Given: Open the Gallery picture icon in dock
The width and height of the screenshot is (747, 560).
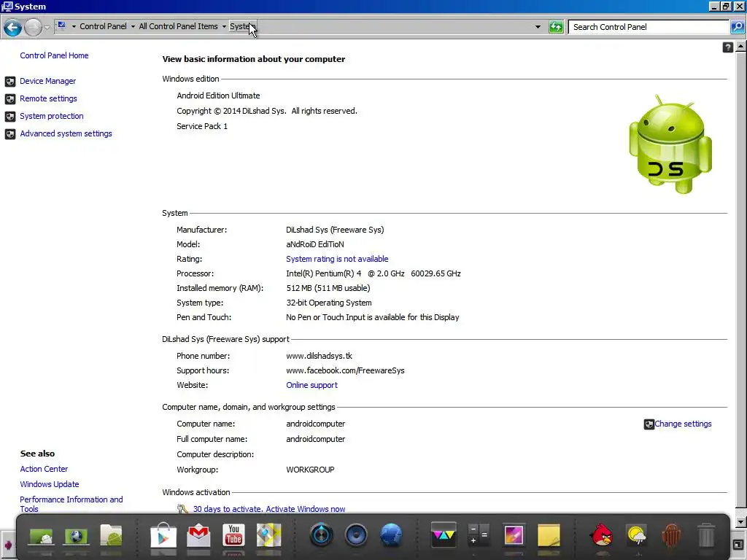Looking at the screenshot, I should tap(514, 534).
